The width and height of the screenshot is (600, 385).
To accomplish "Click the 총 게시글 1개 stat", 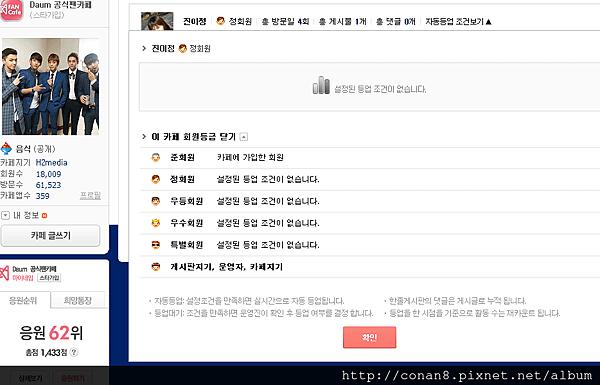I will [x=342, y=22].
